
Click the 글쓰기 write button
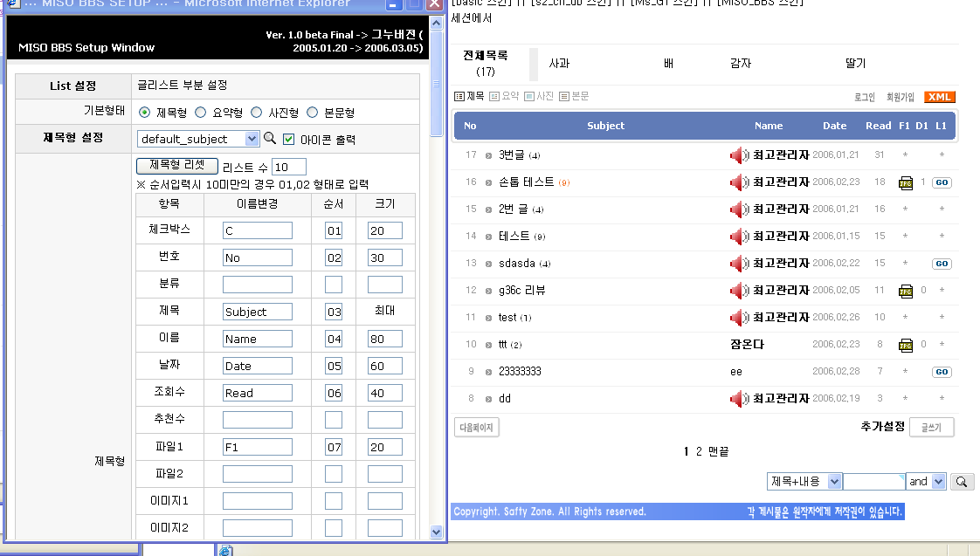931,428
